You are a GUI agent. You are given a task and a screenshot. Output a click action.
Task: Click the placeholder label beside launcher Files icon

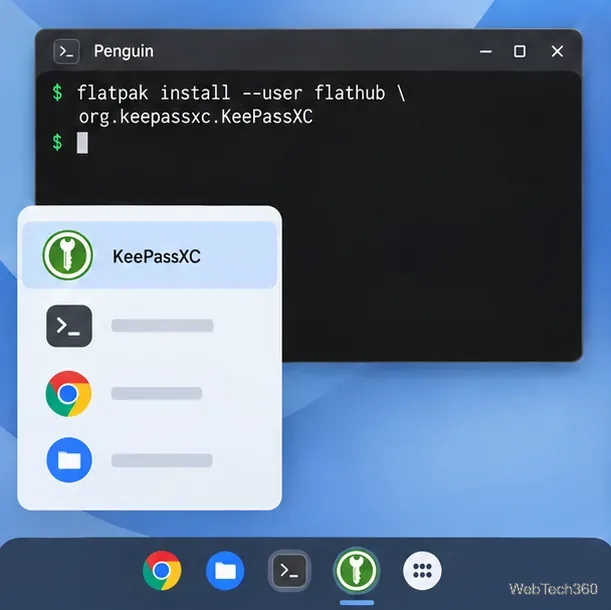pos(162,460)
